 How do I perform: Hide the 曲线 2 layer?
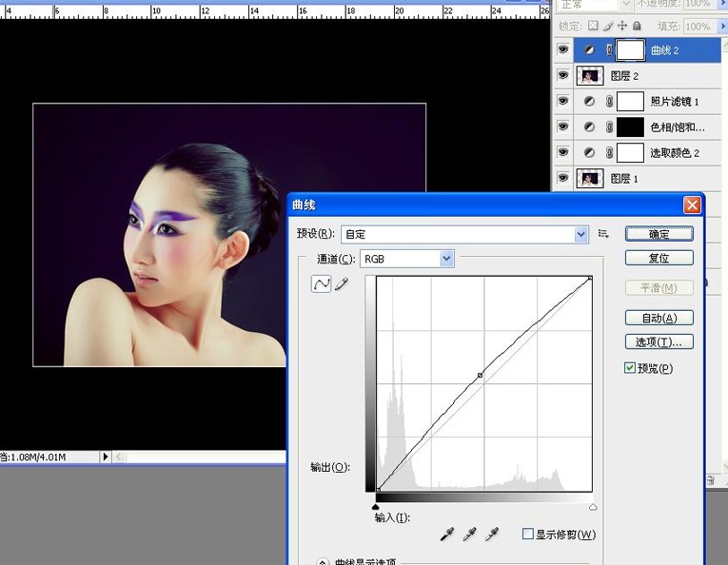[563, 49]
